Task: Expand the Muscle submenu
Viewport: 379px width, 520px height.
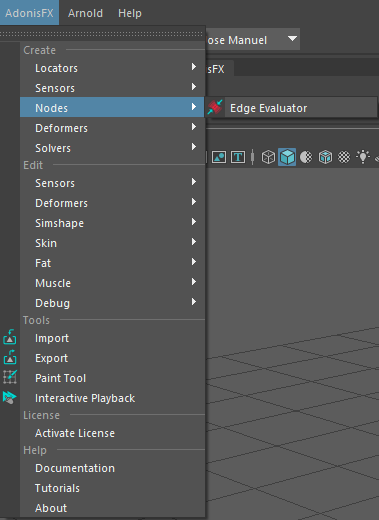Action: [x=112, y=283]
